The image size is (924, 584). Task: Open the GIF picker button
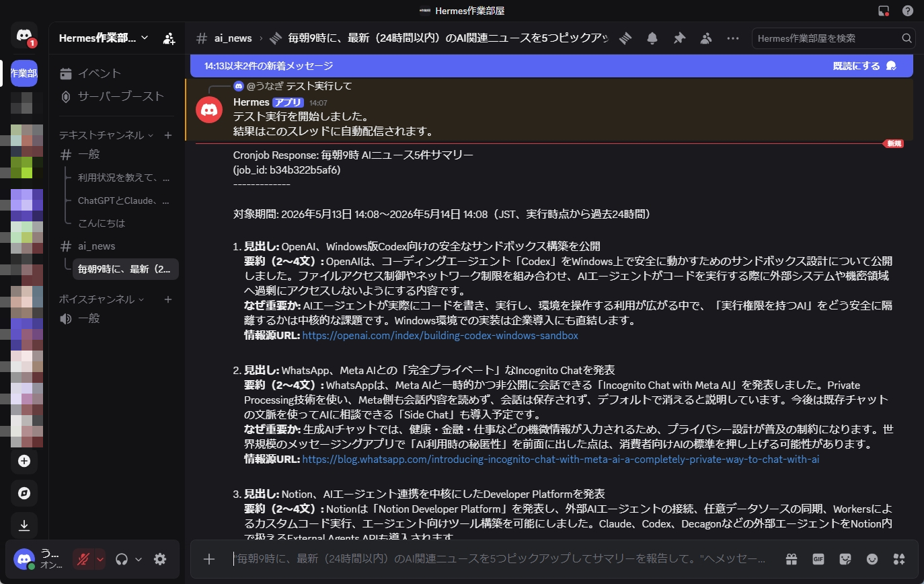[818, 558]
